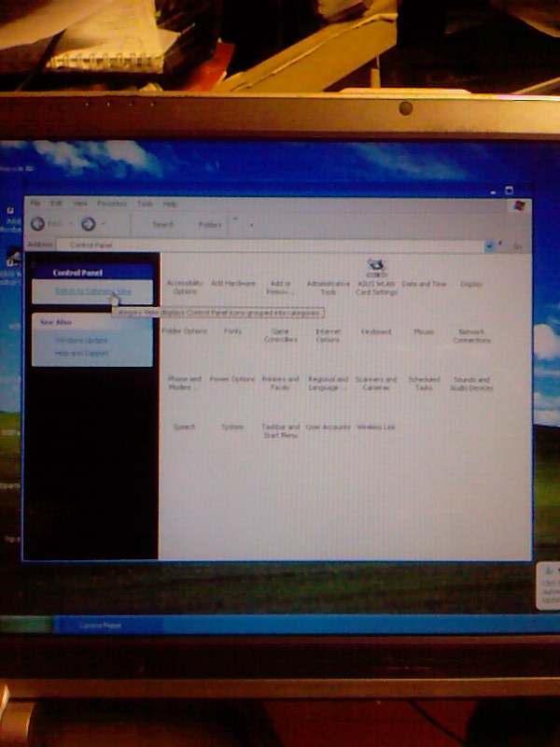Viewport: 560px width, 747px height.
Task: Click the Go button beside address bar
Action: 517,247
